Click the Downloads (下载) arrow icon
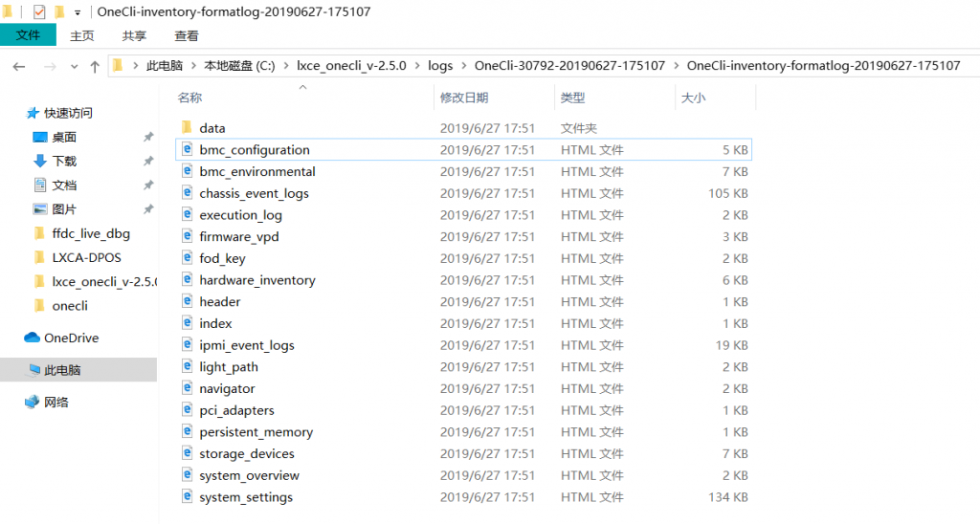This screenshot has height=524, width=980. point(40,161)
